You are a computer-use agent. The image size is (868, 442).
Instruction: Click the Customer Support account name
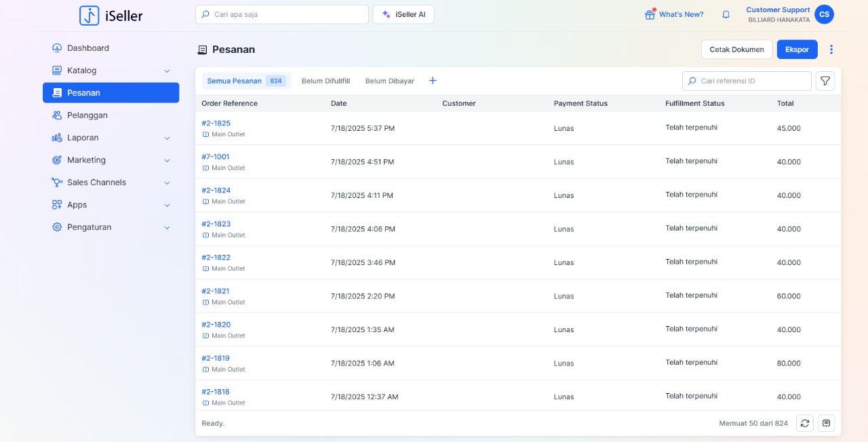pyautogui.click(x=778, y=10)
